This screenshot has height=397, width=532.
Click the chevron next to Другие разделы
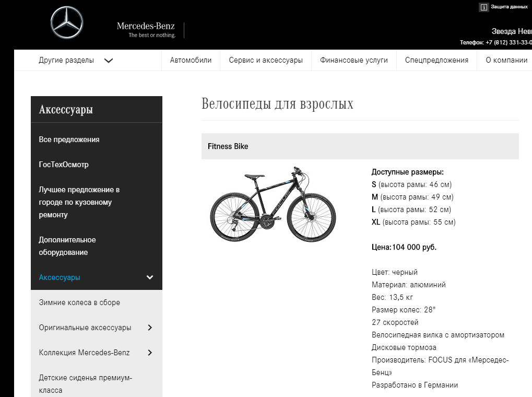coord(108,61)
